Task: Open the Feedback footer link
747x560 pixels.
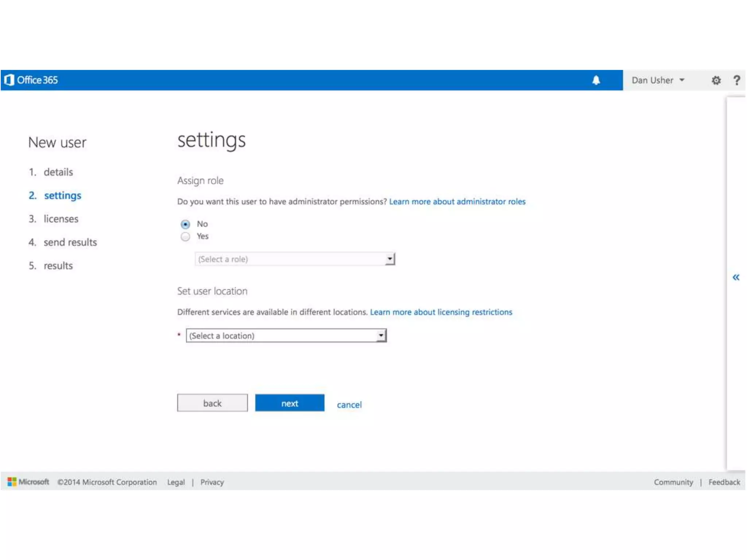Action: pos(724,482)
